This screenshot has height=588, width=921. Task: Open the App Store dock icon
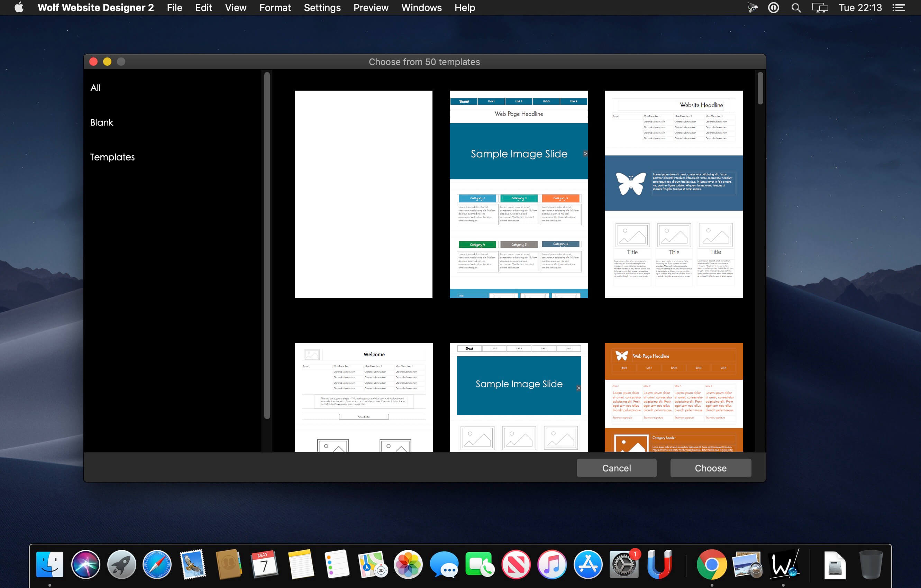pyautogui.click(x=588, y=564)
